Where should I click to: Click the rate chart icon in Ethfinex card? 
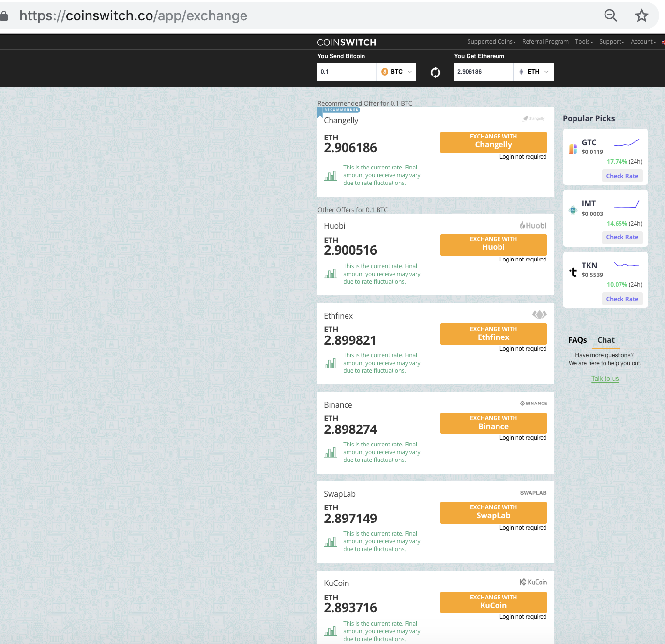[331, 363]
